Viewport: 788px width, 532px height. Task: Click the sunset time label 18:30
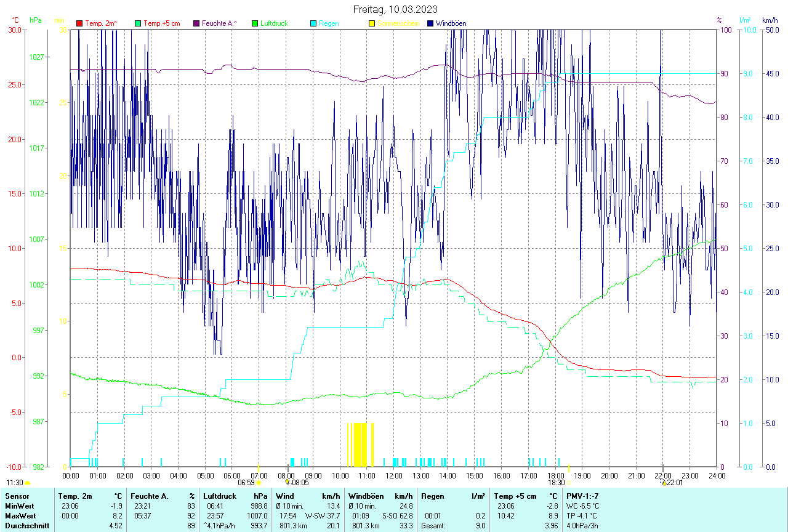point(557,483)
